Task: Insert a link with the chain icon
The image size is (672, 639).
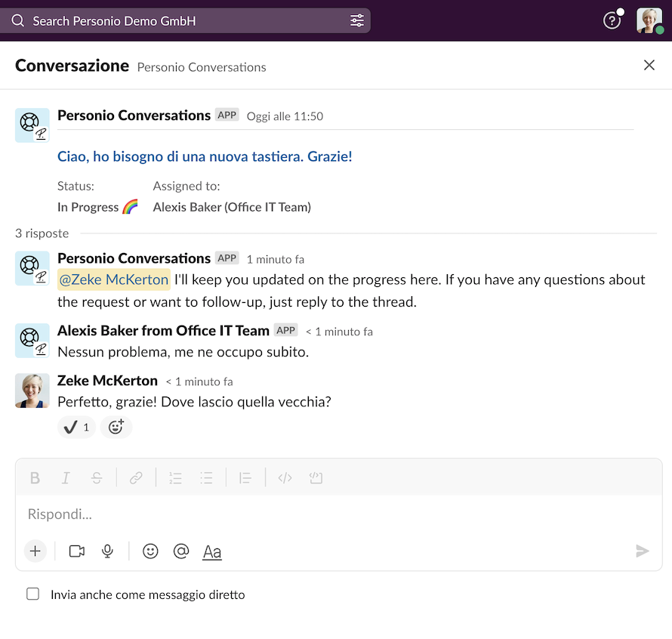Action: (x=136, y=478)
